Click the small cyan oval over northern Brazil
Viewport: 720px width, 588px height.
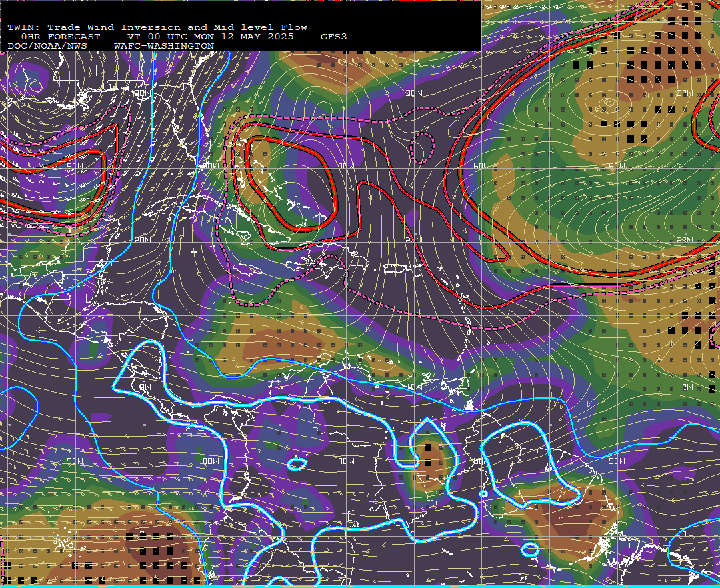[530, 549]
